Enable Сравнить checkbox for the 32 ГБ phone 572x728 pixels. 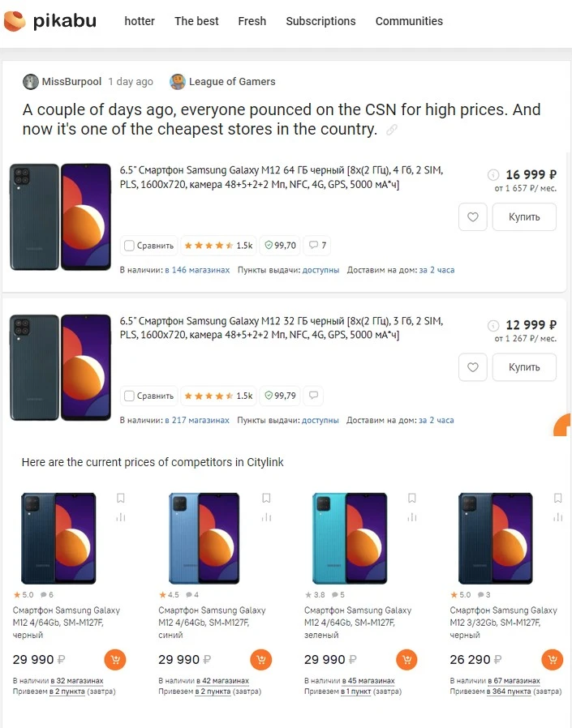tap(129, 396)
